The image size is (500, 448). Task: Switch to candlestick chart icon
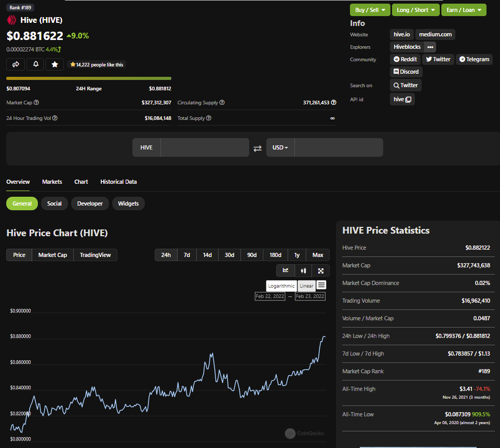(303, 270)
